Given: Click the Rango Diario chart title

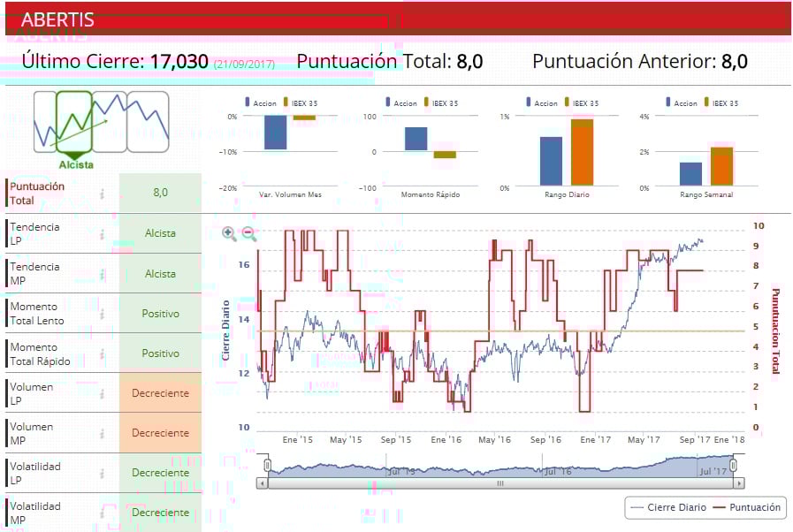Looking at the screenshot, I should (567, 194).
